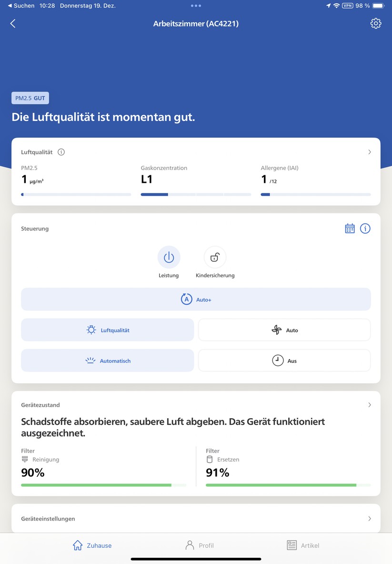Switch to the Profil tab
Viewport: 392px width, 564px height.
click(200, 545)
